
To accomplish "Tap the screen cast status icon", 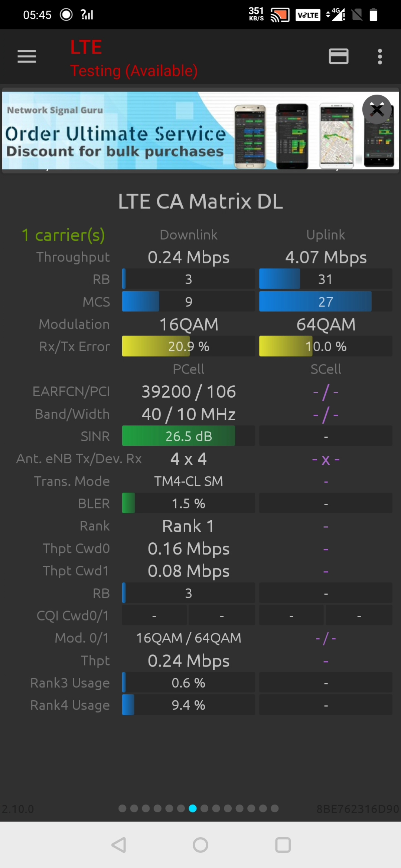I will 280,15.
